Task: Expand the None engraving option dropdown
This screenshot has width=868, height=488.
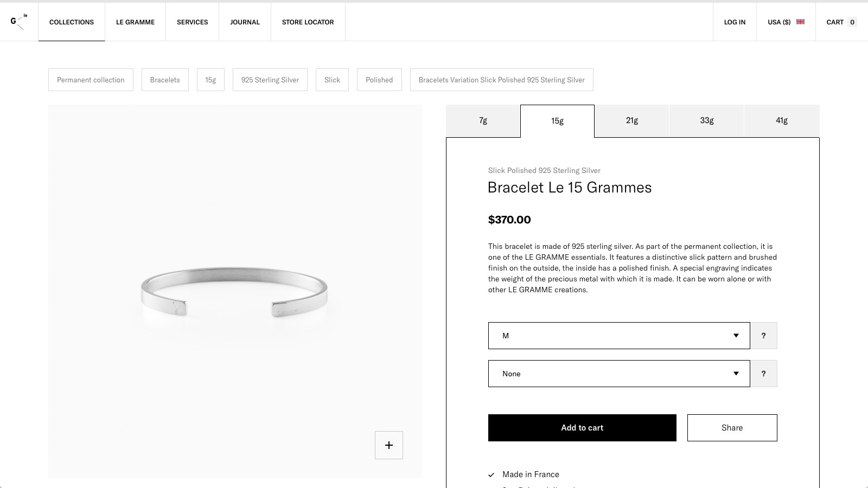Action: [x=618, y=373]
